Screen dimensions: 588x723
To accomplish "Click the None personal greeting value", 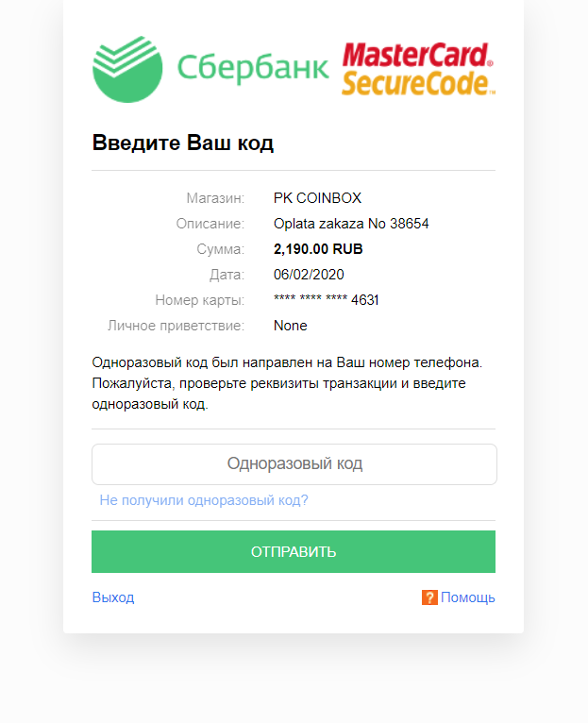I will tap(290, 326).
